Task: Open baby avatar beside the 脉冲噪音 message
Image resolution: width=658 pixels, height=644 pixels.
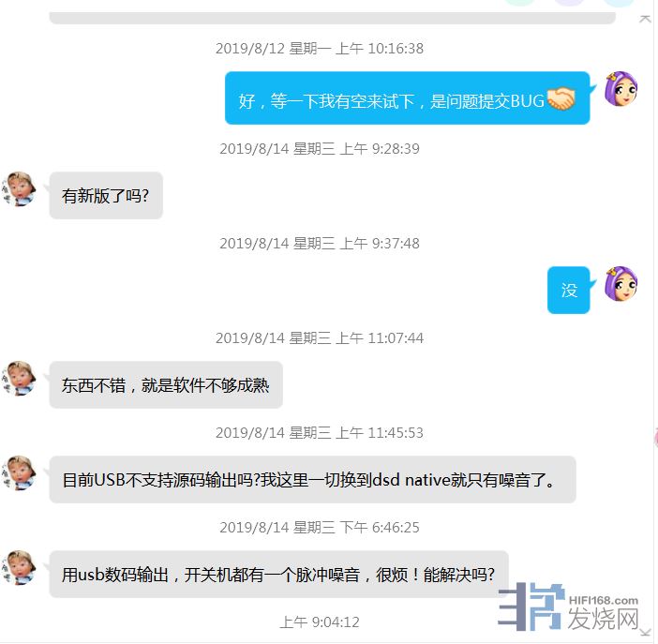Action: 19,568
